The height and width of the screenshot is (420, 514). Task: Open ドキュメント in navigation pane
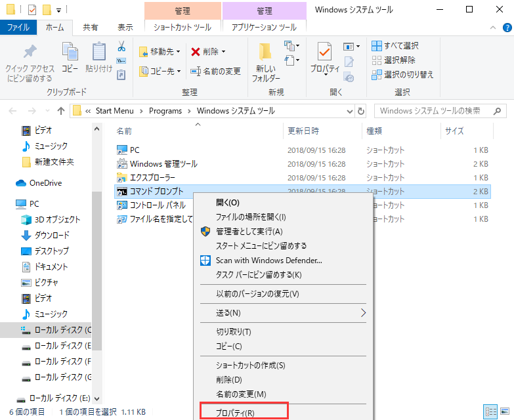(44, 266)
